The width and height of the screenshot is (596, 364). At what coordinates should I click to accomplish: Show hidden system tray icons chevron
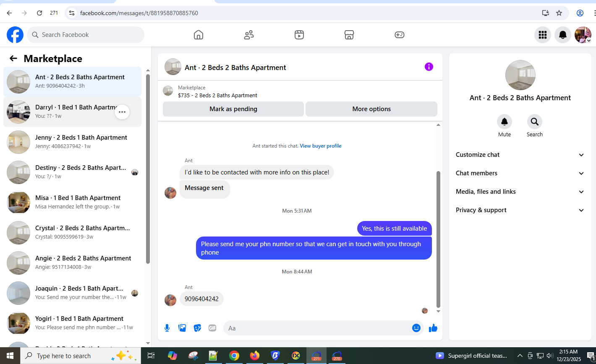point(520,356)
